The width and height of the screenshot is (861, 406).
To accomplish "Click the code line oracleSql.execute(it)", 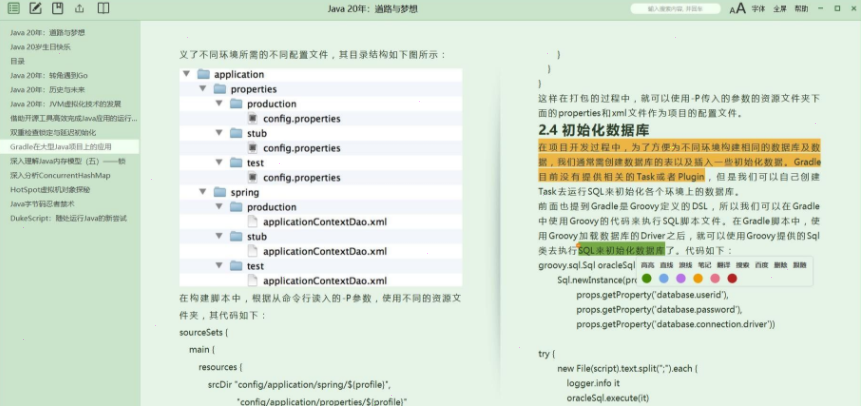I will [607, 398].
